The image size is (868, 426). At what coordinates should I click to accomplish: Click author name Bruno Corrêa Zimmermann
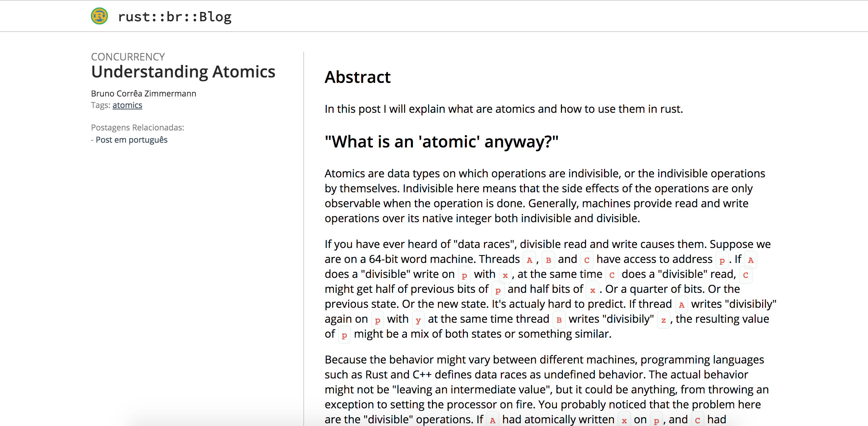[144, 93]
